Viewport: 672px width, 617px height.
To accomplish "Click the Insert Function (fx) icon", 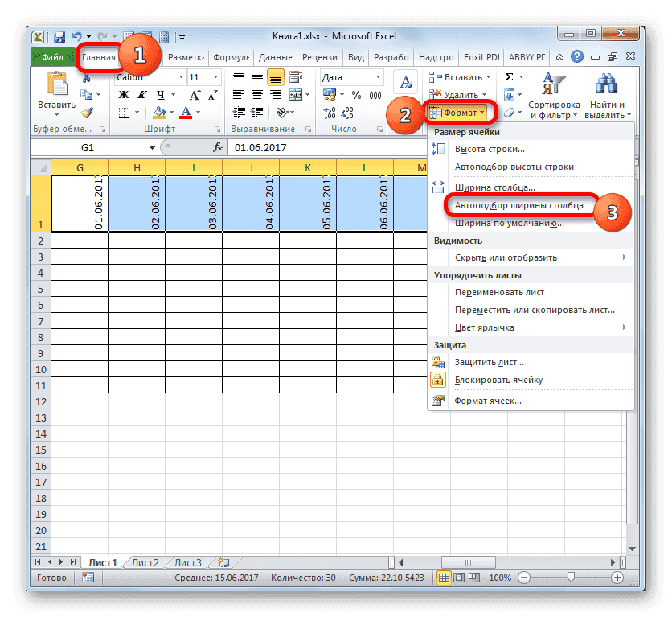I will [217, 147].
